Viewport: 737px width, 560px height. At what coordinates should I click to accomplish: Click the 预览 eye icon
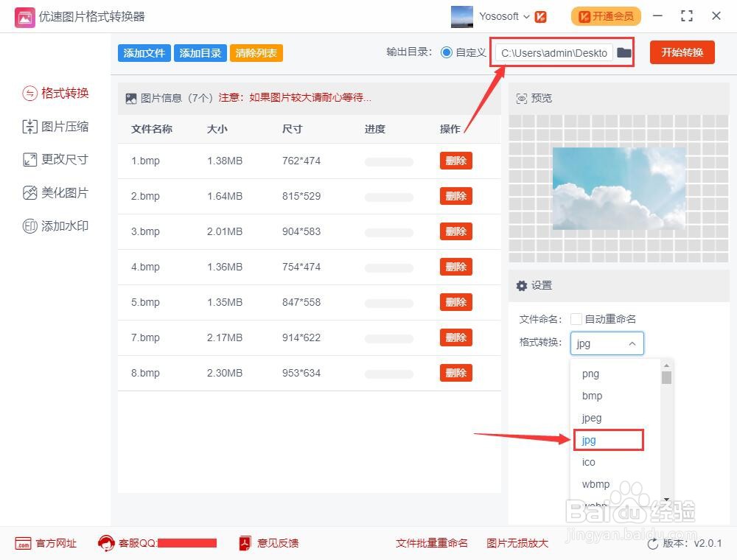click(x=522, y=98)
